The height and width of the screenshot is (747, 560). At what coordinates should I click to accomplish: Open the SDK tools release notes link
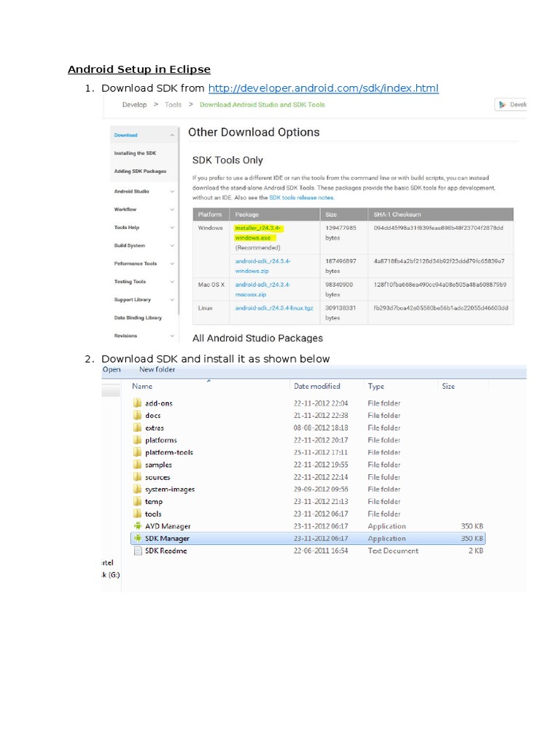(301, 198)
